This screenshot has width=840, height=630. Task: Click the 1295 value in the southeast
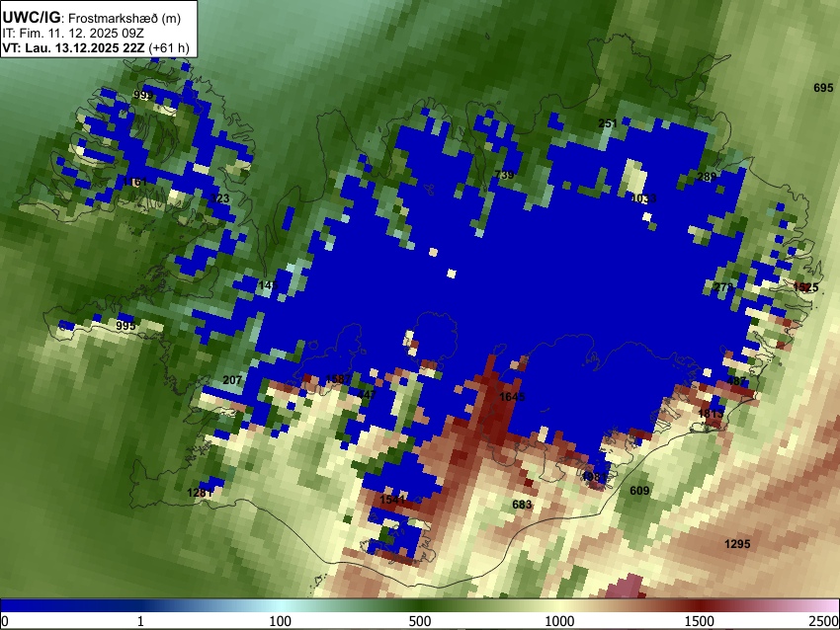click(737, 544)
